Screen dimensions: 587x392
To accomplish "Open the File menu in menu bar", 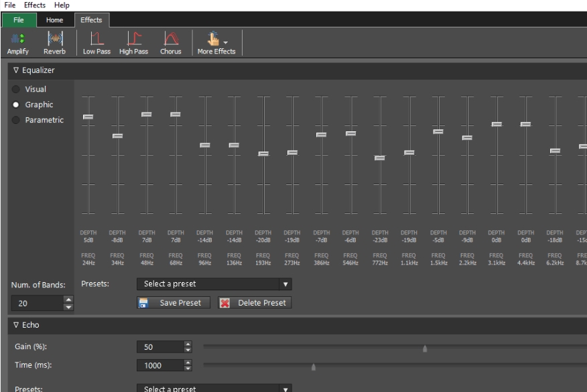I will (x=10, y=5).
